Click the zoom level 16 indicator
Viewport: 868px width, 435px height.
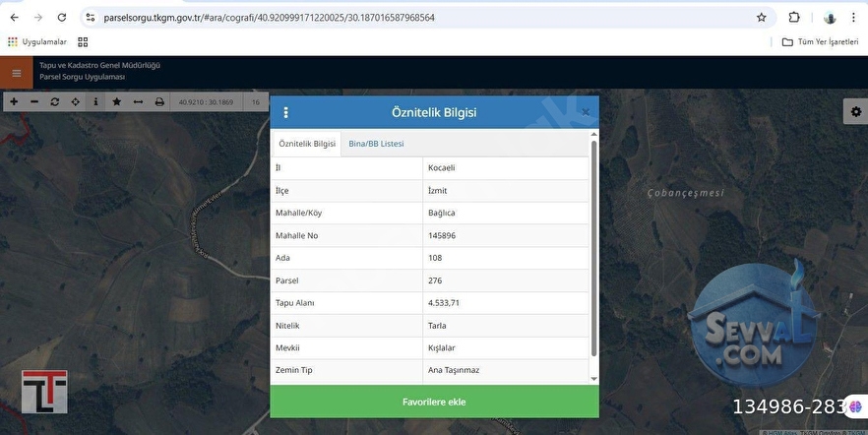255,101
